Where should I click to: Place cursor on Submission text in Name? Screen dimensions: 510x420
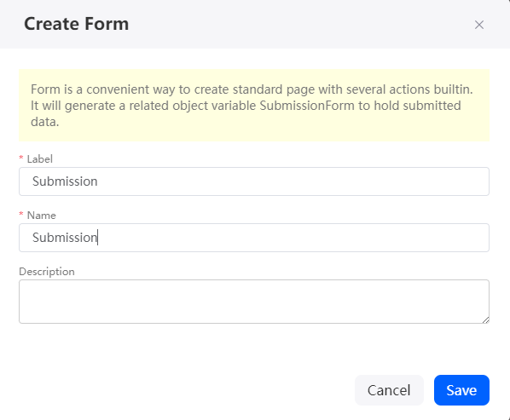(65, 238)
